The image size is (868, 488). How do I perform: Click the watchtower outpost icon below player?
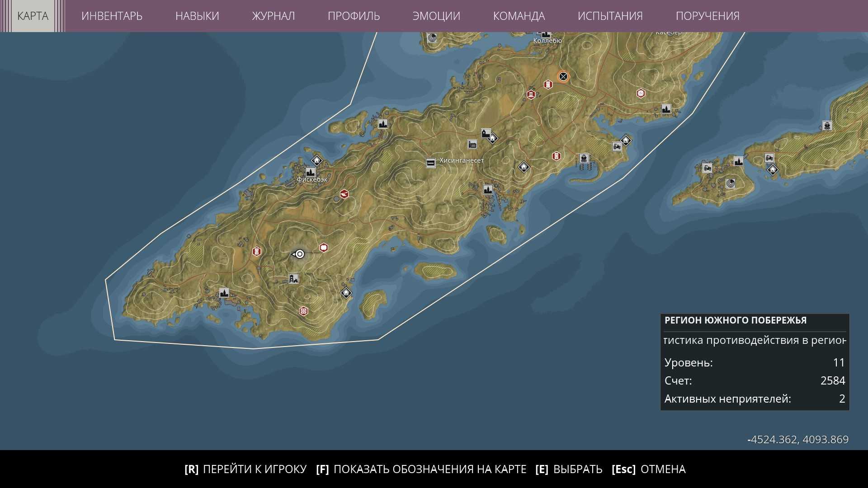tap(293, 279)
